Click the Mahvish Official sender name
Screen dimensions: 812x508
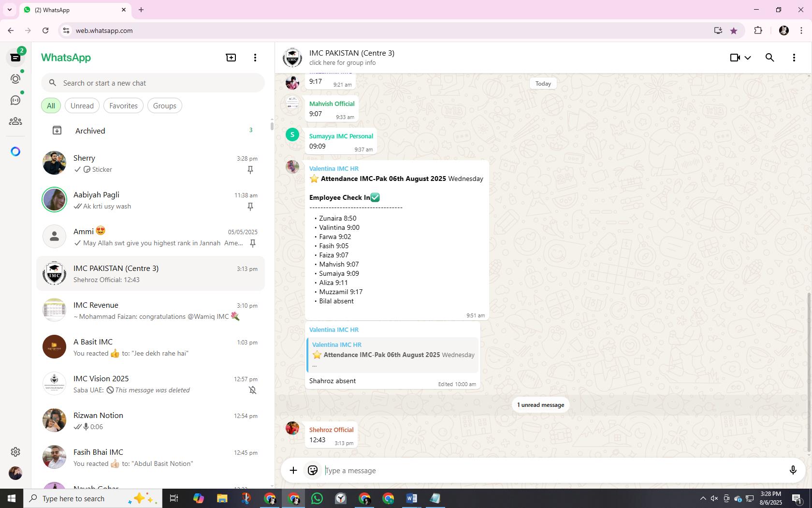tap(332, 104)
